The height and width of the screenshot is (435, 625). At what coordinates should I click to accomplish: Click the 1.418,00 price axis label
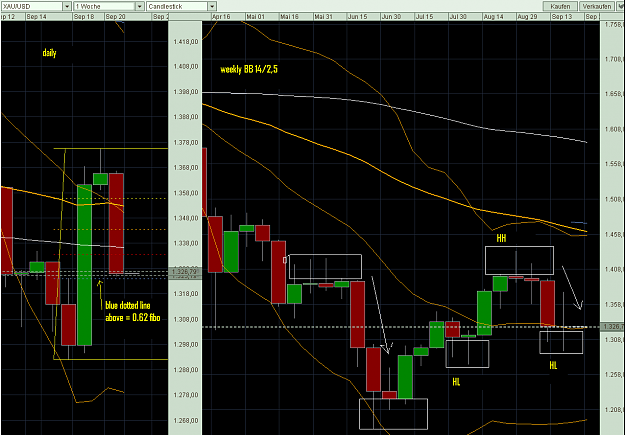pos(186,41)
